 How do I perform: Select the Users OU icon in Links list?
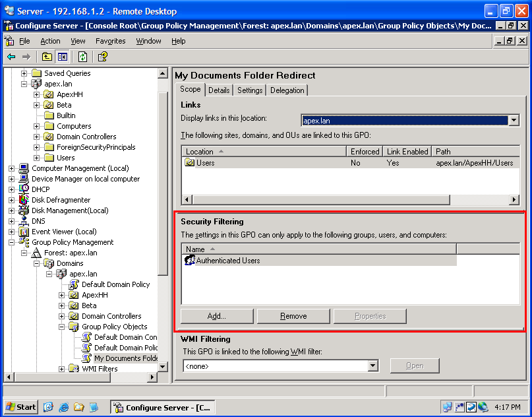[189, 162]
